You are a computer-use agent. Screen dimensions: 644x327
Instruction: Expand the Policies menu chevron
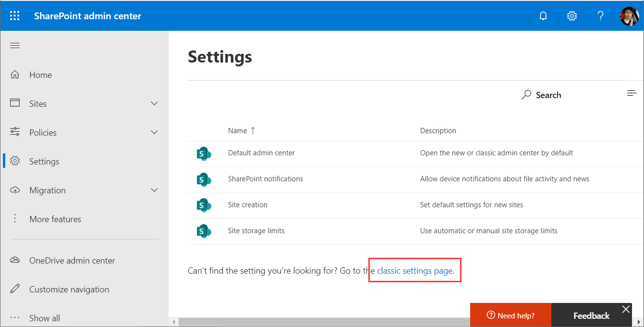point(154,133)
